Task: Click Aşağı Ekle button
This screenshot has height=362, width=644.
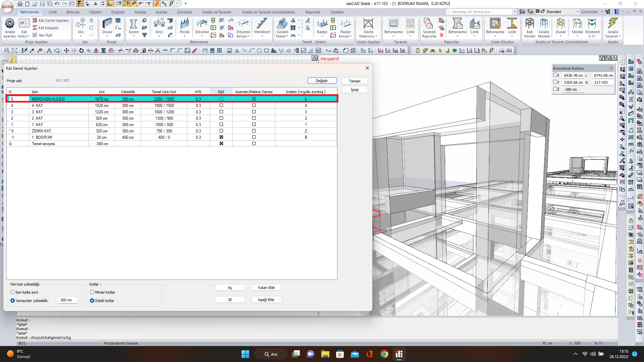Action: pos(266,300)
